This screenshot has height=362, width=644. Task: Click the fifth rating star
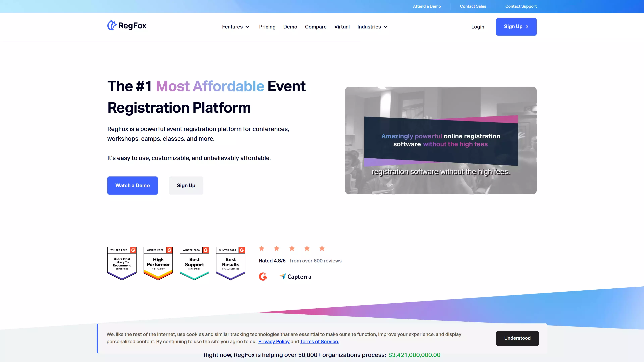tap(322, 248)
